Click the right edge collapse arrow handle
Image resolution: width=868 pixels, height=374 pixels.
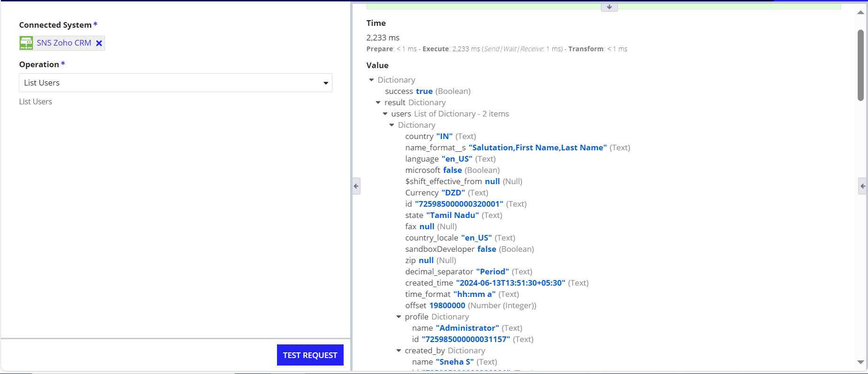862,186
